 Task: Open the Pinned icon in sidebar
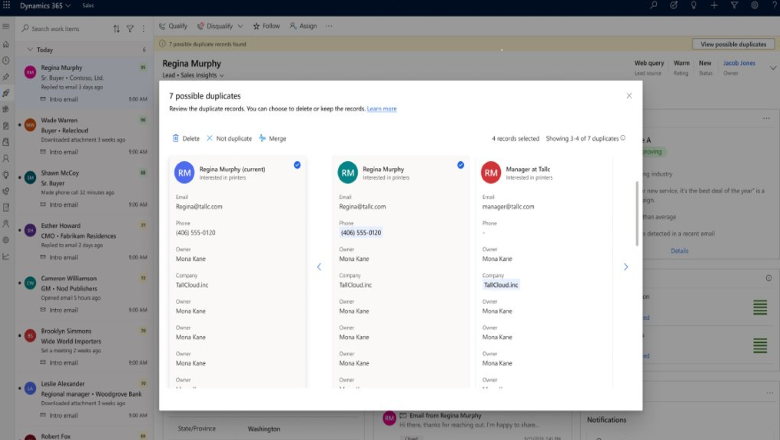coord(6,77)
